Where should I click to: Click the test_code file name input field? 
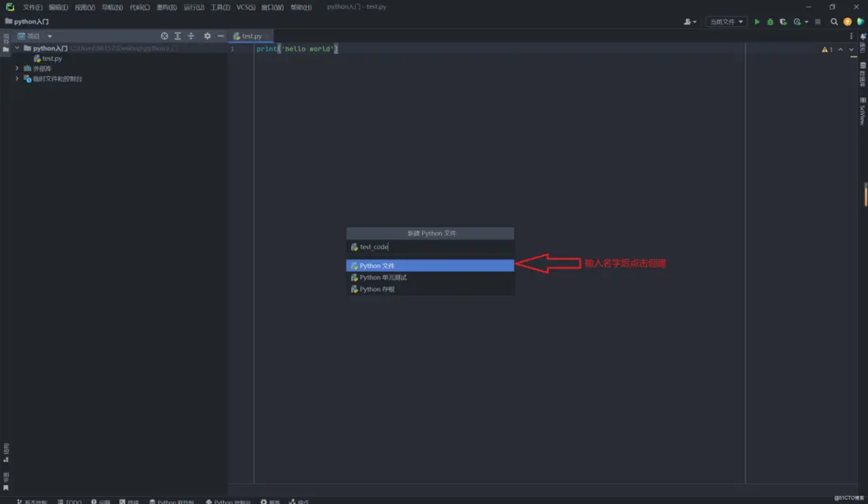click(x=430, y=246)
